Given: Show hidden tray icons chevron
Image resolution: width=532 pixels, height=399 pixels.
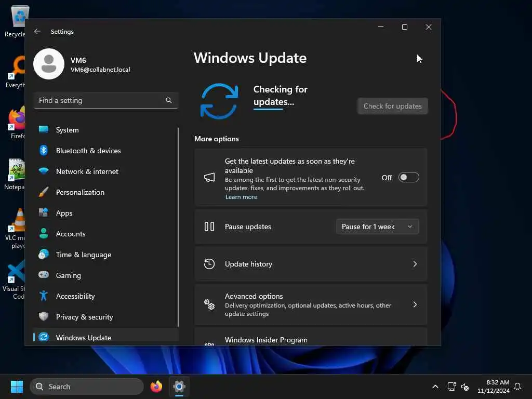Looking at the screenshot, I should (x=435, y=387).
